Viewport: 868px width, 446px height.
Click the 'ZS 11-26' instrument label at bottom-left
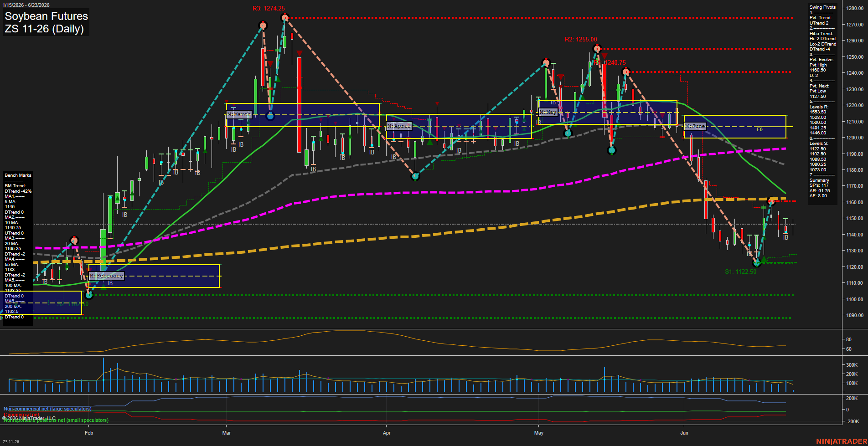[x=11, y=442]
